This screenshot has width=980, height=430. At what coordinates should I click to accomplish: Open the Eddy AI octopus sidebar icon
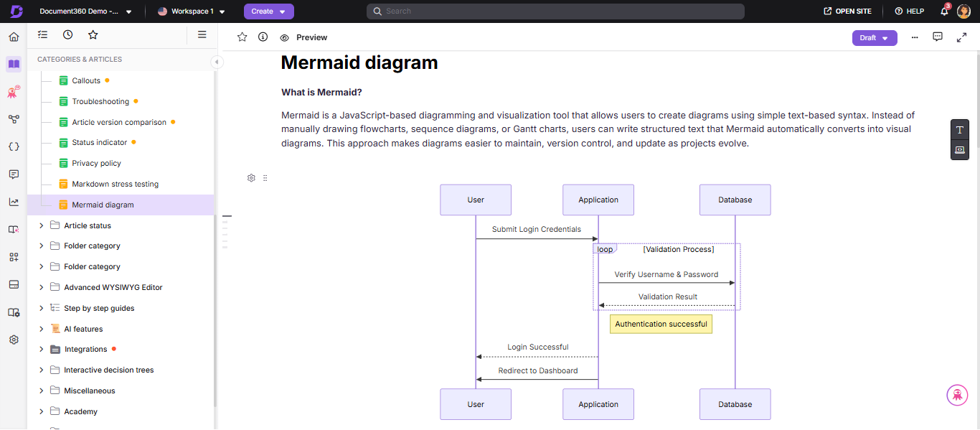pyautogui.click(x=14, y=92)
